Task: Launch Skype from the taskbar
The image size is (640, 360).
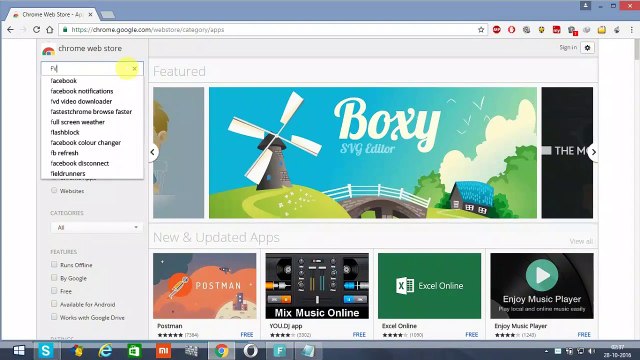Action: pos(46,351)
